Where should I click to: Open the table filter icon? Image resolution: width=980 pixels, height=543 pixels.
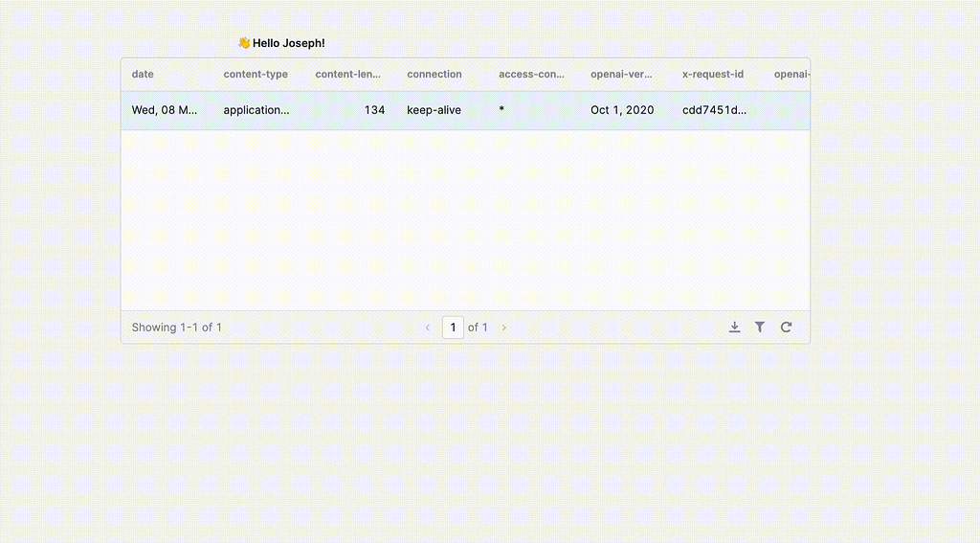(x=760, y=328)
